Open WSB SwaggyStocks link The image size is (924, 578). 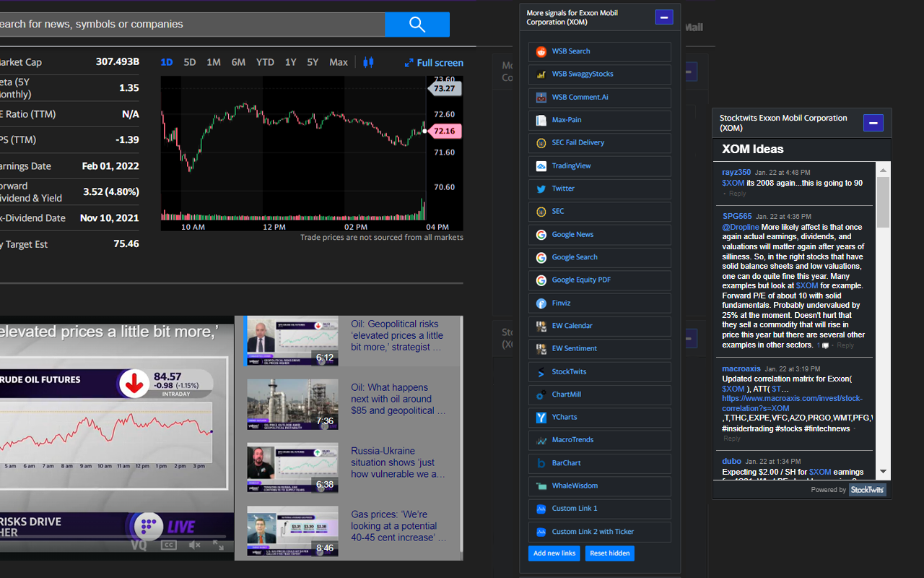click(599, 74)
